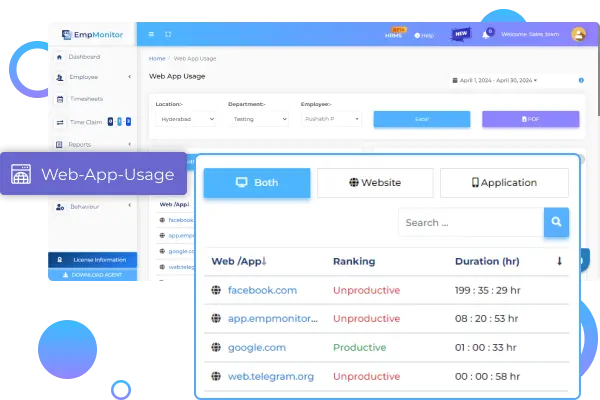
Task: Expand the date range picker
Action: click(497, 80)
